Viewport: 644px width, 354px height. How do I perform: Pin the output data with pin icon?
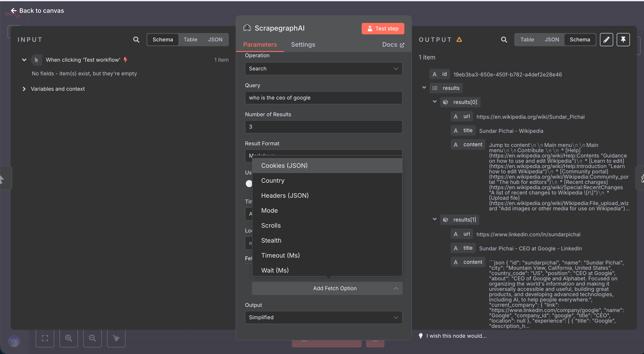pos(623,39)
